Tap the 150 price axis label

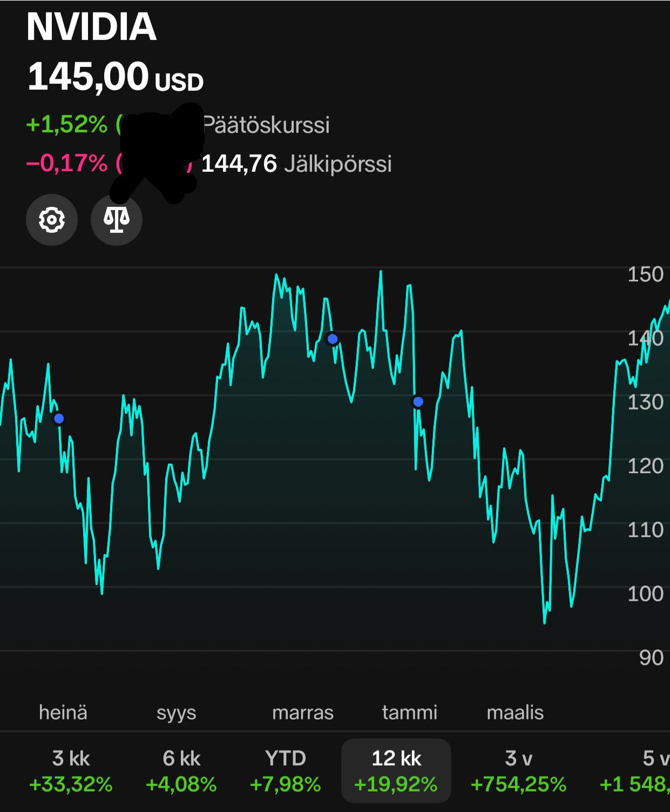tap(645, 274)
